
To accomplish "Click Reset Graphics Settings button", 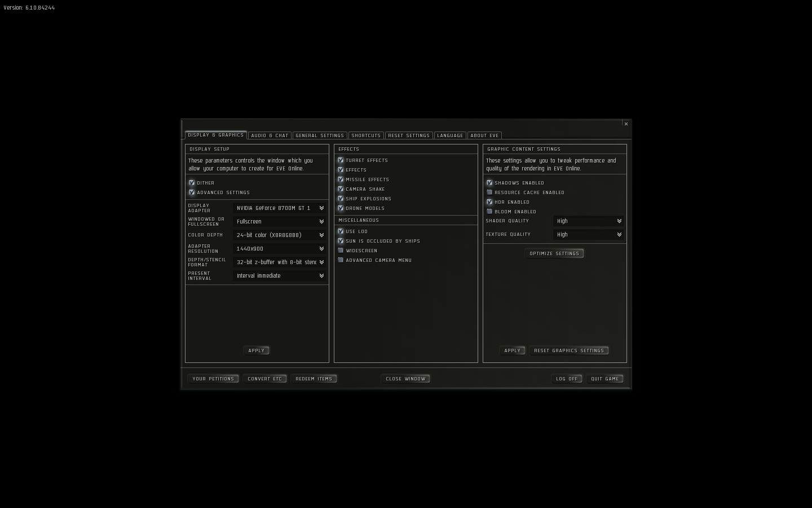I will point(569,351).
